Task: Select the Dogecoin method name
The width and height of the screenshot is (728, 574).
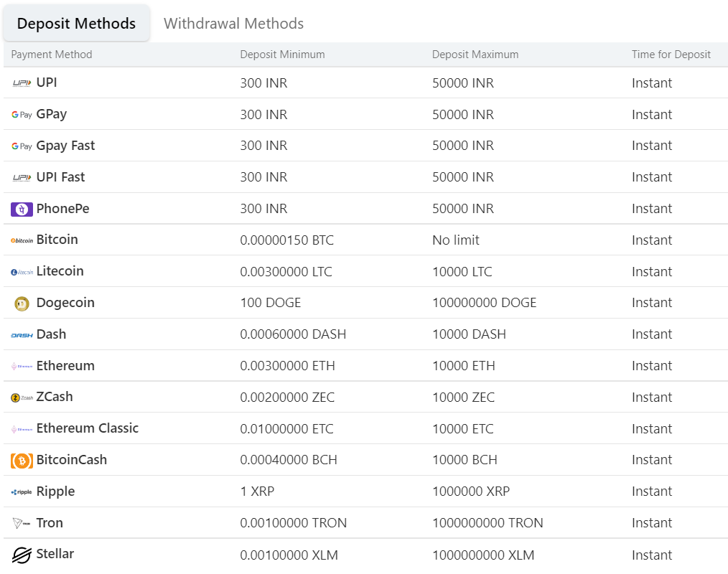Action: (65, 303)
